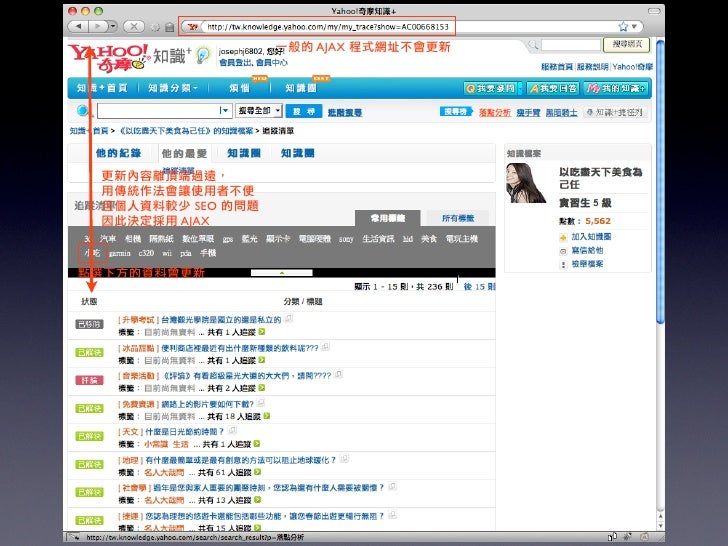This screenshot has width=728, height=546.
Task: Open the 進階搜尋 link
Action: coord(344,112)
